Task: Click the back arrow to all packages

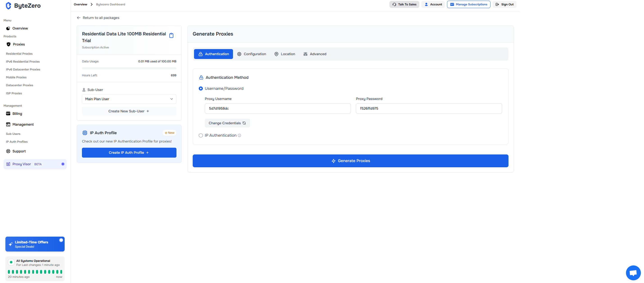Action: pos(79,18)
